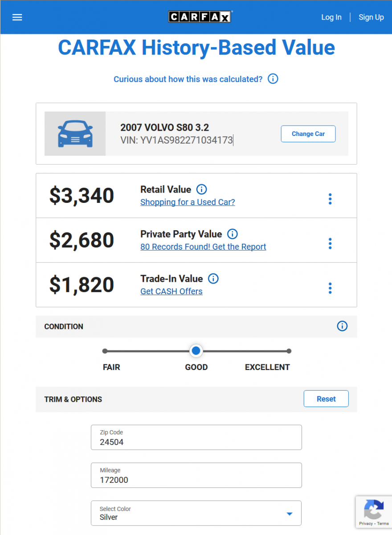This screenshot has height=535, width=392.
Task: Click the Trade-In Value info icon
Action: (x=213, y=279)
